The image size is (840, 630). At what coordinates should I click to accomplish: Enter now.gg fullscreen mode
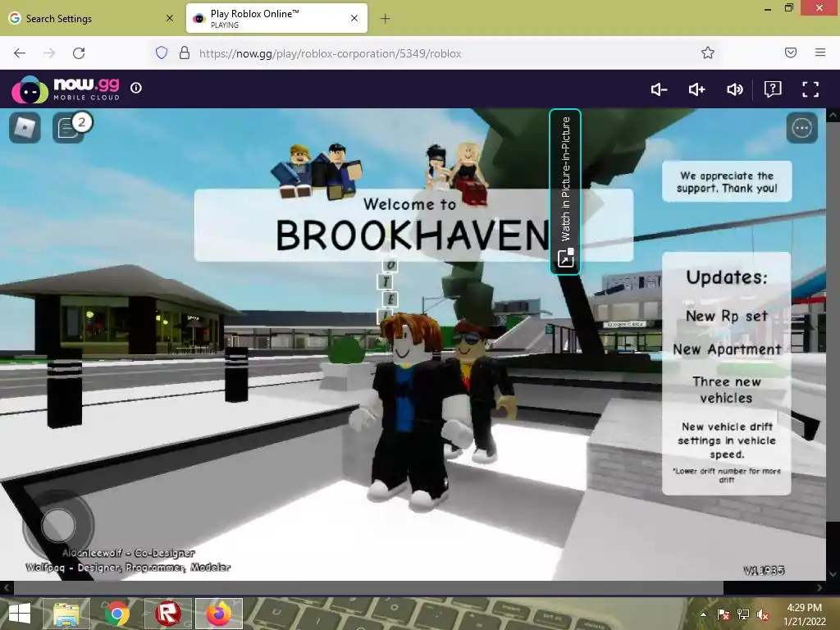click(x=810, y=89)
